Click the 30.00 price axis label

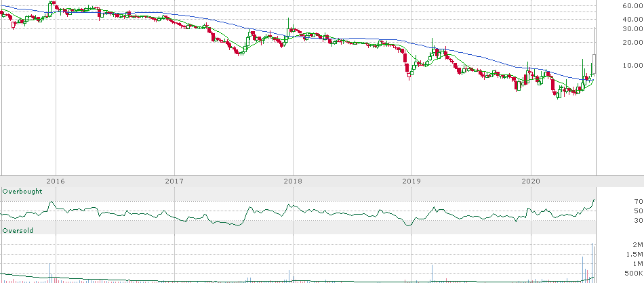[632, 28]
